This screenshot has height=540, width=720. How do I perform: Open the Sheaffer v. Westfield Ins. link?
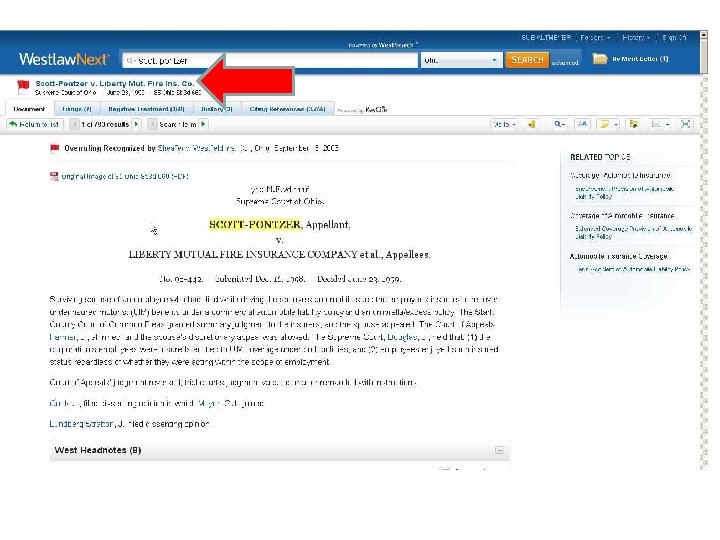[204, 148]
